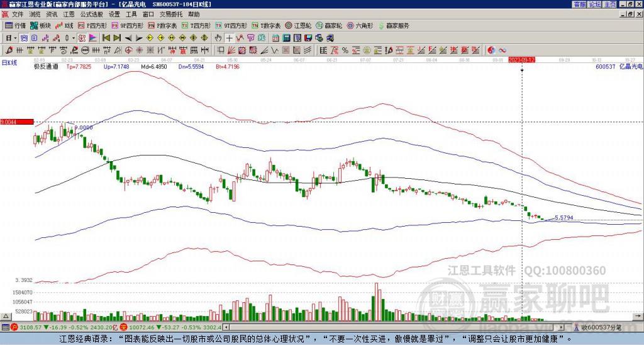Click the black right arrow icon

(139, 38)
